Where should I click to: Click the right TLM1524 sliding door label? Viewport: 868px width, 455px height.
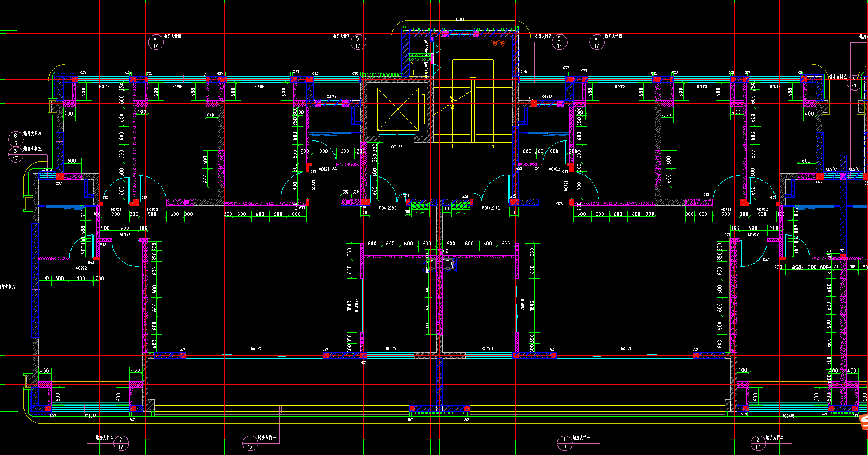pyautogui.click(x=624, y=348)
